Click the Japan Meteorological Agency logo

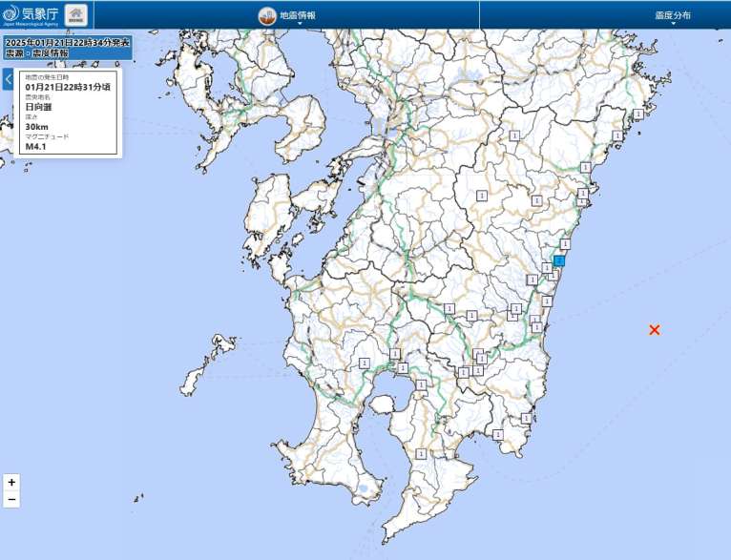pos(31,15)
